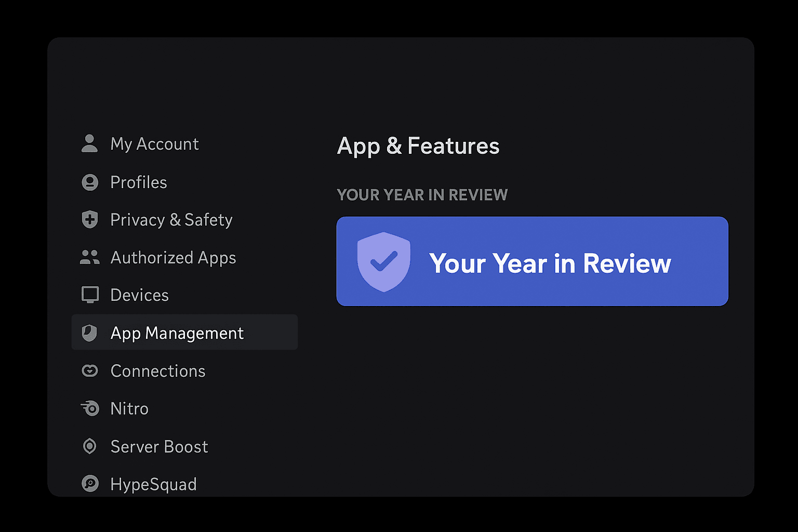
Task: Click the monitor icon beside Devices
Action: coord(90,295)
